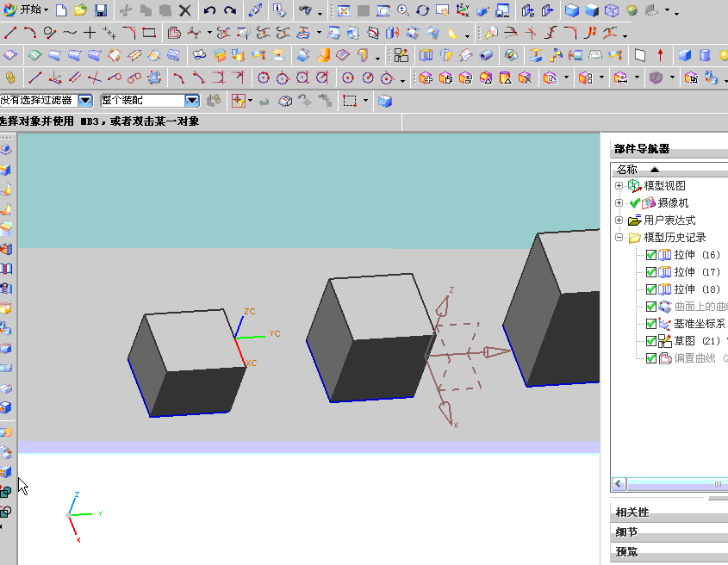Switch to wireframe cube display style

pyautogui.click(x=612, y=9)
